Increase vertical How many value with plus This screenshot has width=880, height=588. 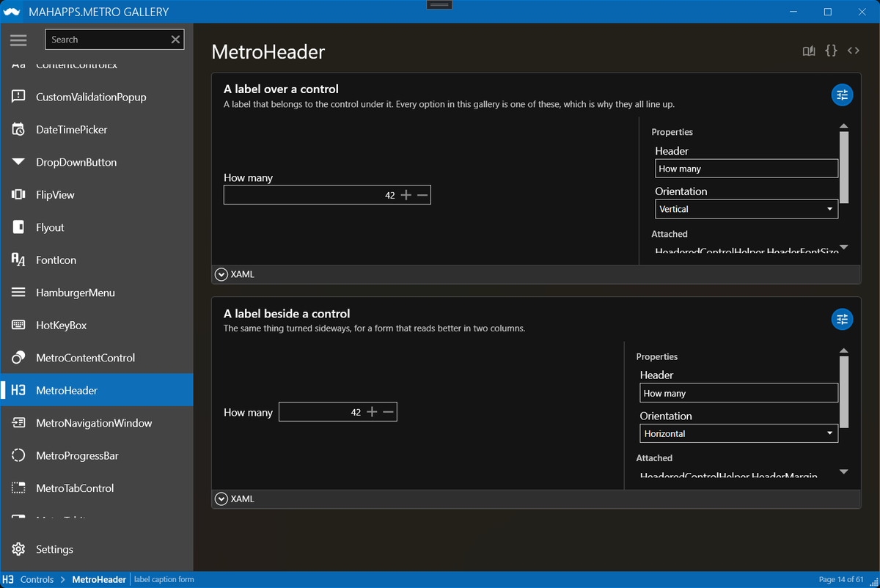tap(406, 195)
